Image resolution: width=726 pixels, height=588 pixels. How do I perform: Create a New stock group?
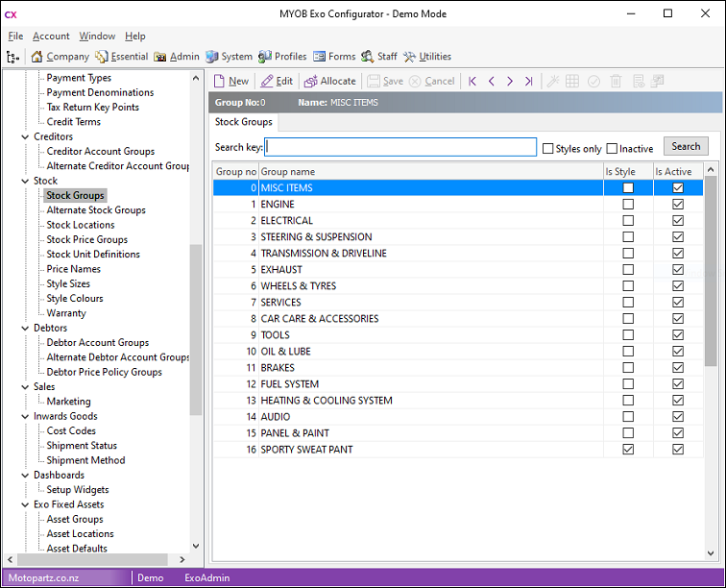point(231,81)
